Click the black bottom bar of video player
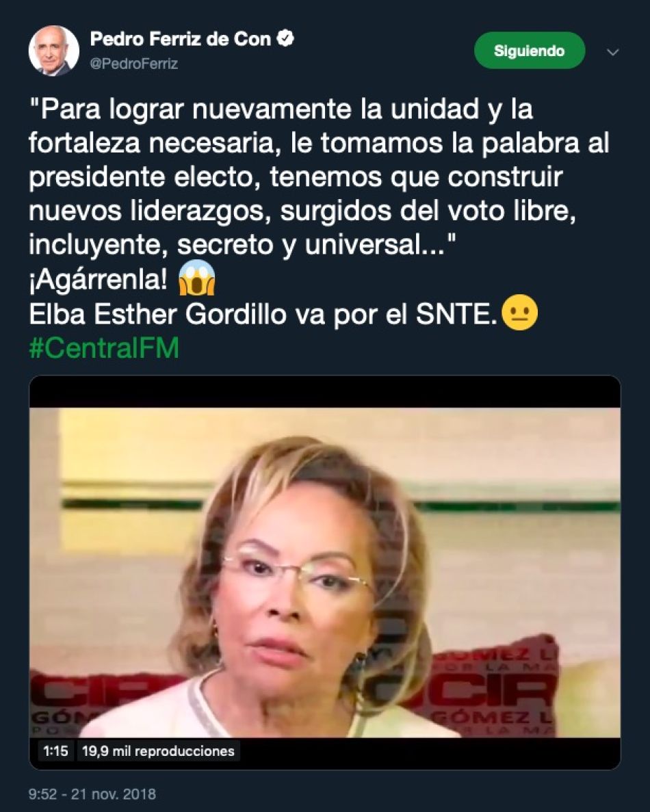Image resolution: width=650 pixels, height=812 pixels. (325, 753)
